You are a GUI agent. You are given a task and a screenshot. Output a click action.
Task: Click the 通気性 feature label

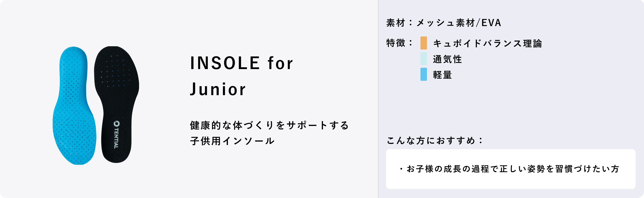[x=447, y=59]
